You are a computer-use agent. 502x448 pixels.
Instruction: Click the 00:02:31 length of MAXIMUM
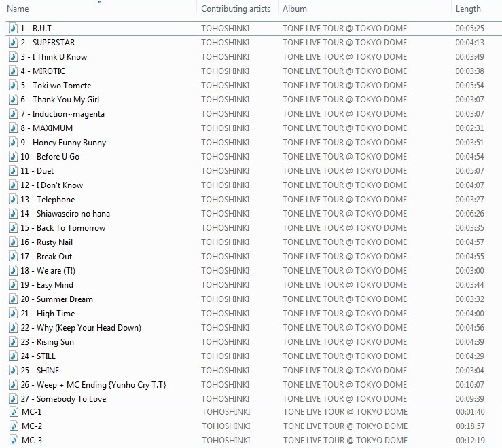pos(469,128)
